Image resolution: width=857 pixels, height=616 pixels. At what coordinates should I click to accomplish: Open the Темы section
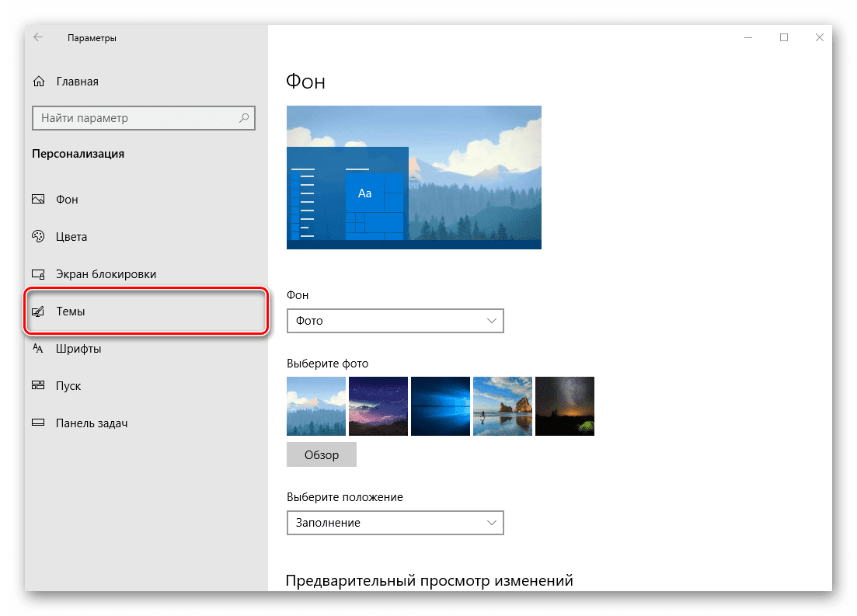(x=147, y=311)
